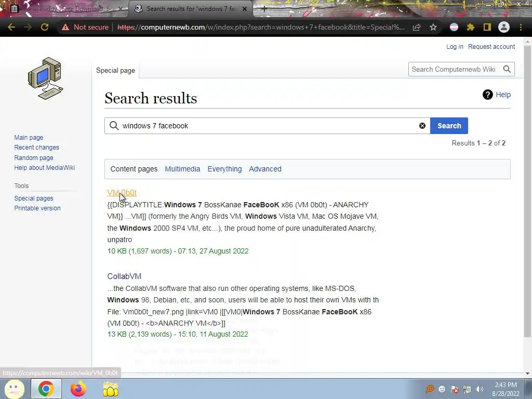Click the Request account link
Viewport: 532px width, 399px height.
(491, 46)
